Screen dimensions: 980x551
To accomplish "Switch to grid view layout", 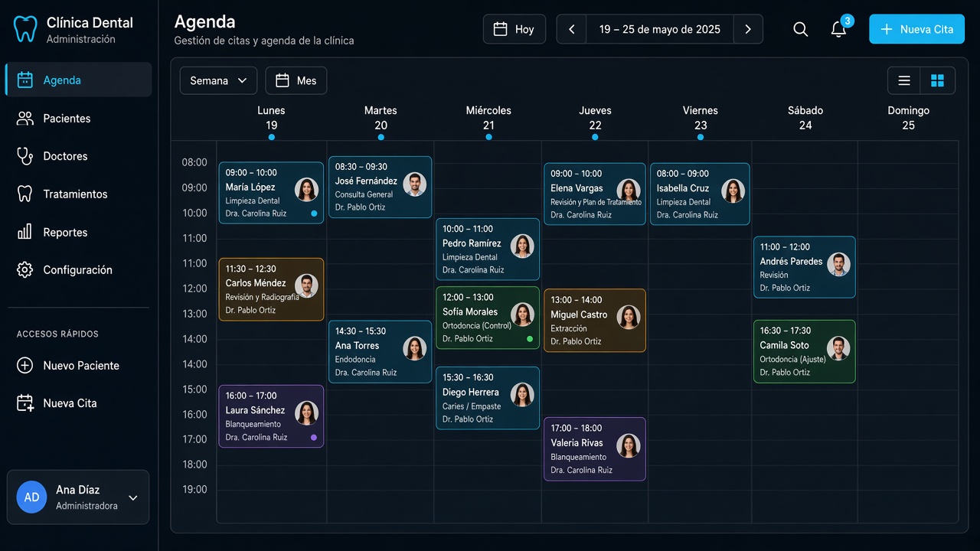I will point(937,80).
